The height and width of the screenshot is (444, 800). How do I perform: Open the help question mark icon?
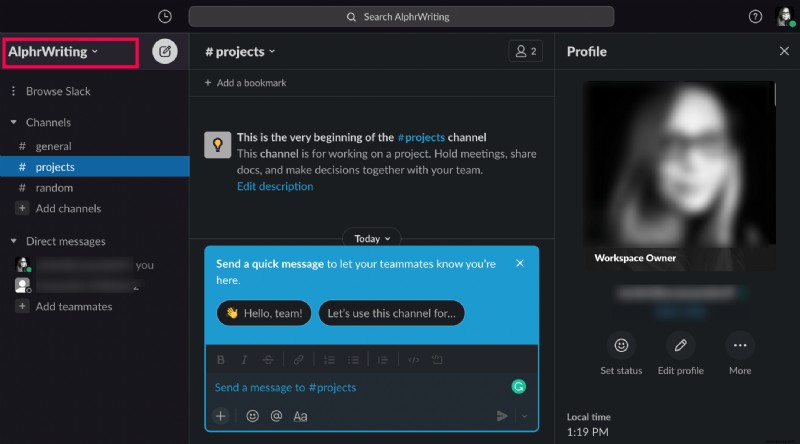pyautogui.click(x=755, y=17)
